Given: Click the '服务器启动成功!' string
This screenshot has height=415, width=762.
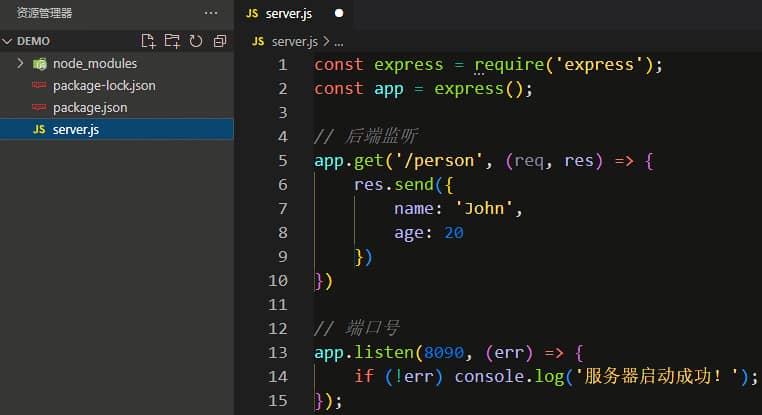Looking at the screenshot, I should (657, 377).
